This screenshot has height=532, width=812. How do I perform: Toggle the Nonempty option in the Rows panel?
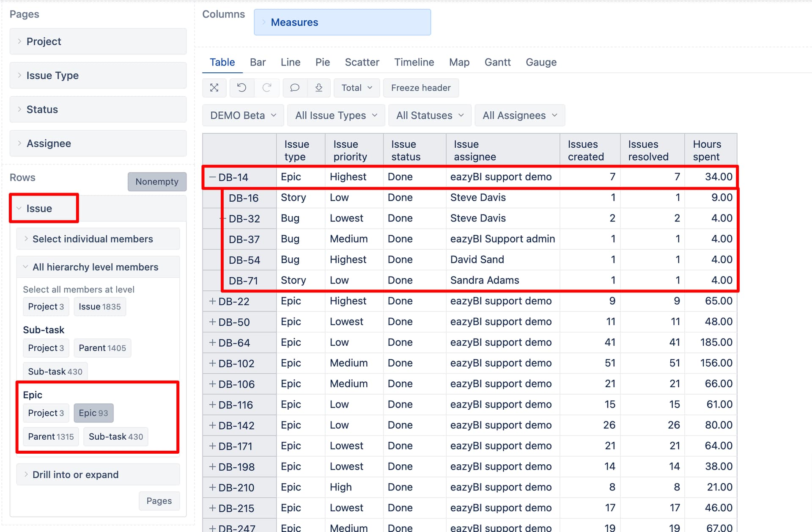(157, 182)
